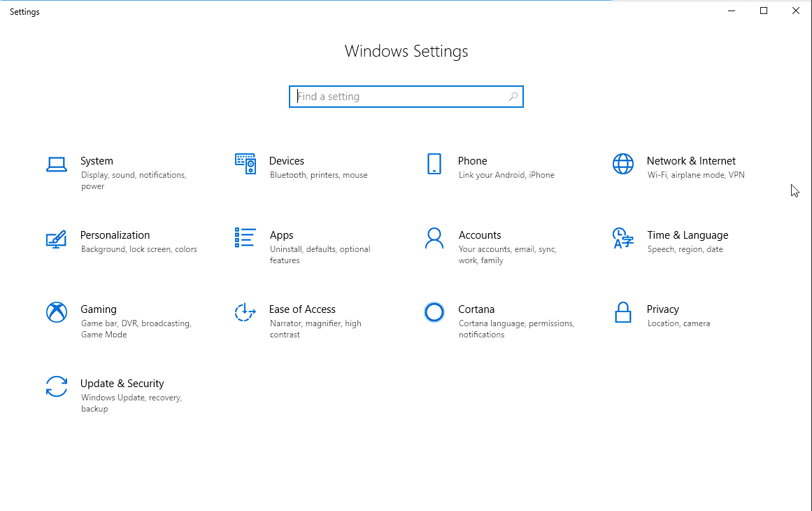Click the Personalization display icon
Viewport: 812px width, 511px height.
[57, 239]
